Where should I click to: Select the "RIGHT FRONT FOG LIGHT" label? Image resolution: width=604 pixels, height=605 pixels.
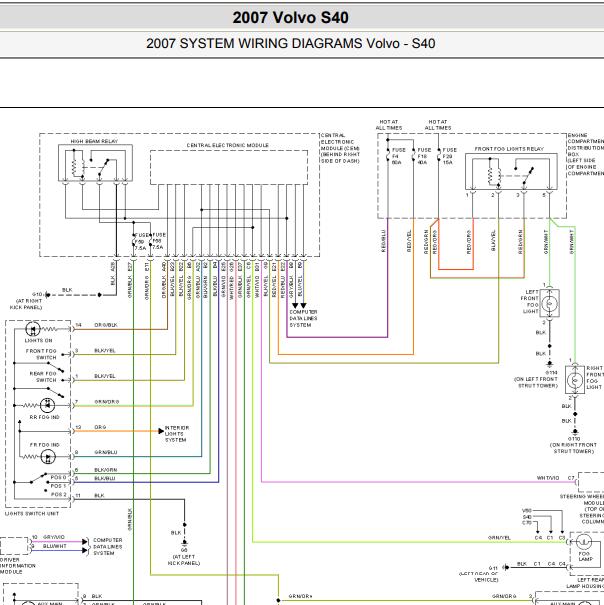(x=595, y=378)
